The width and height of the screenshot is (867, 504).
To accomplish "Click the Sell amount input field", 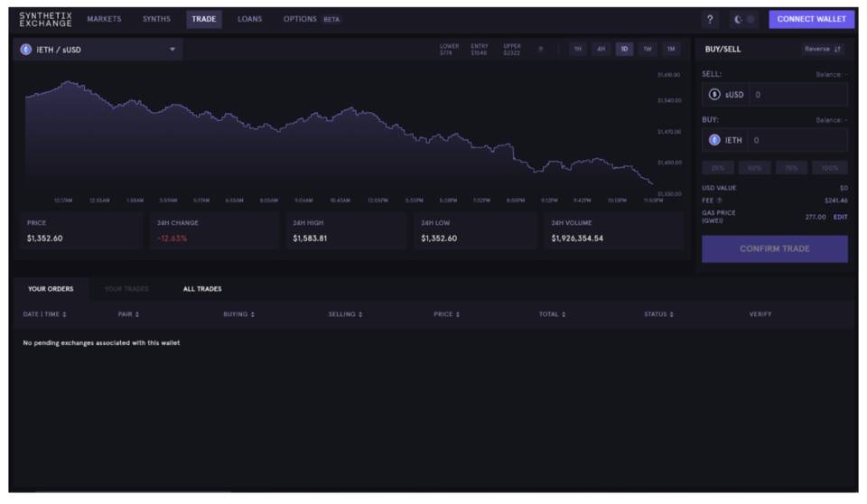I will click(797, 95).
